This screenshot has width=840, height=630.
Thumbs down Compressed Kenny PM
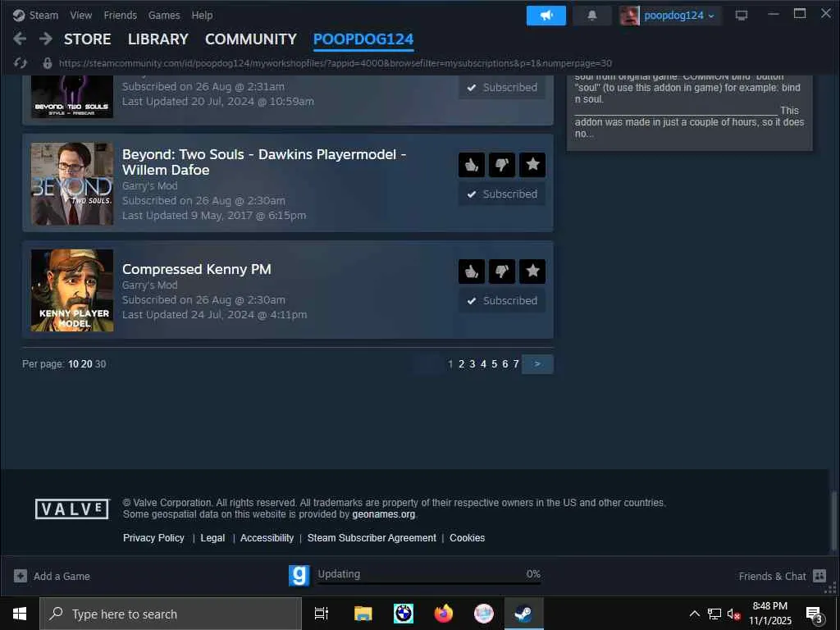(502, 271)
